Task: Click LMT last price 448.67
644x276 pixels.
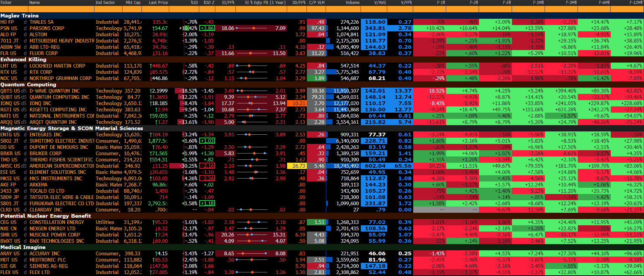Action: pyautogui.click(x=158, y=66)
